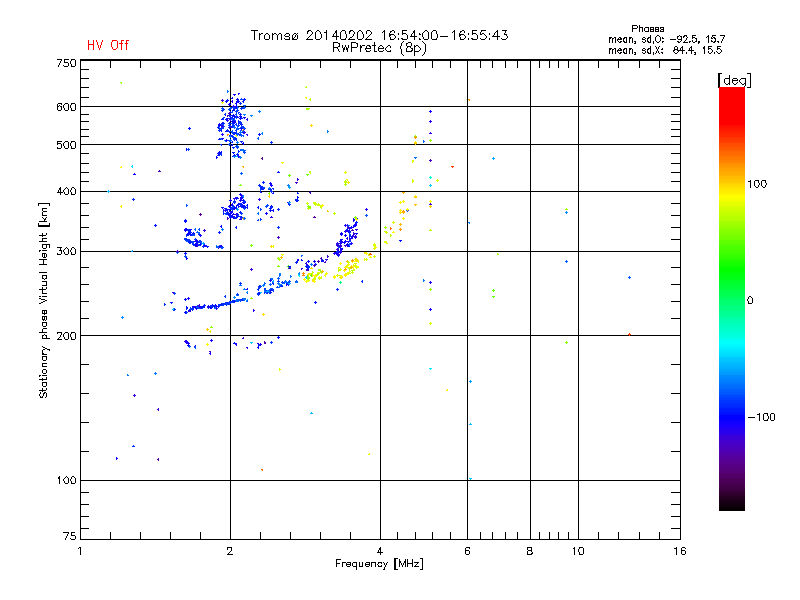The height and width of the screenshot is (600, 800).
Task: Click the '600' height axis label
Action: (66, 107)
